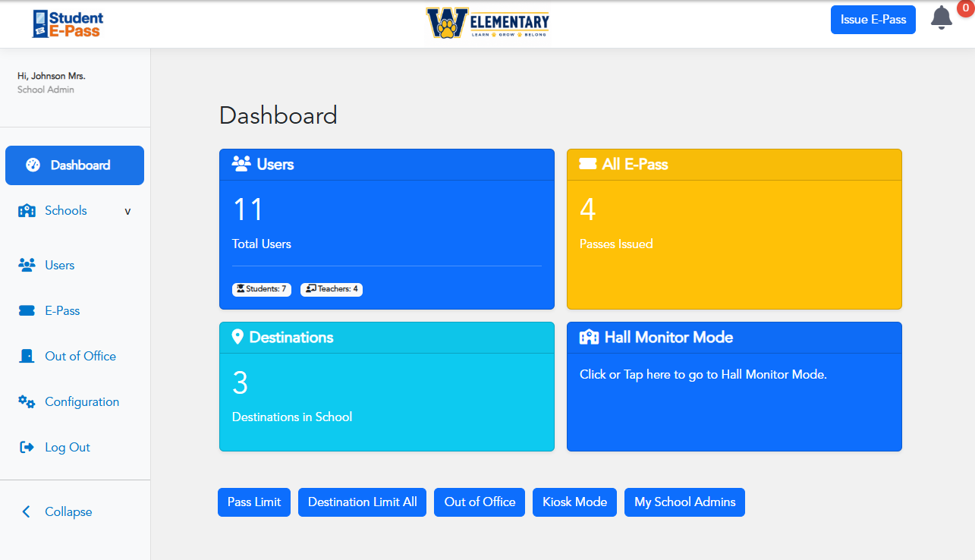Go to the Dashboard menu item
The height and width of the screenshot is (560, 975).
74,165
